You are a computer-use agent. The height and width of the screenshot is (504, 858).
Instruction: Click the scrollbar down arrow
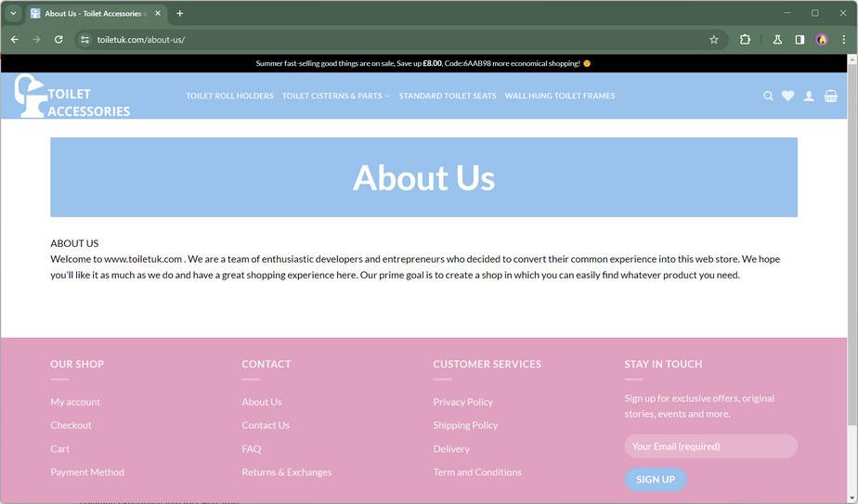click(x=852, y=498)
